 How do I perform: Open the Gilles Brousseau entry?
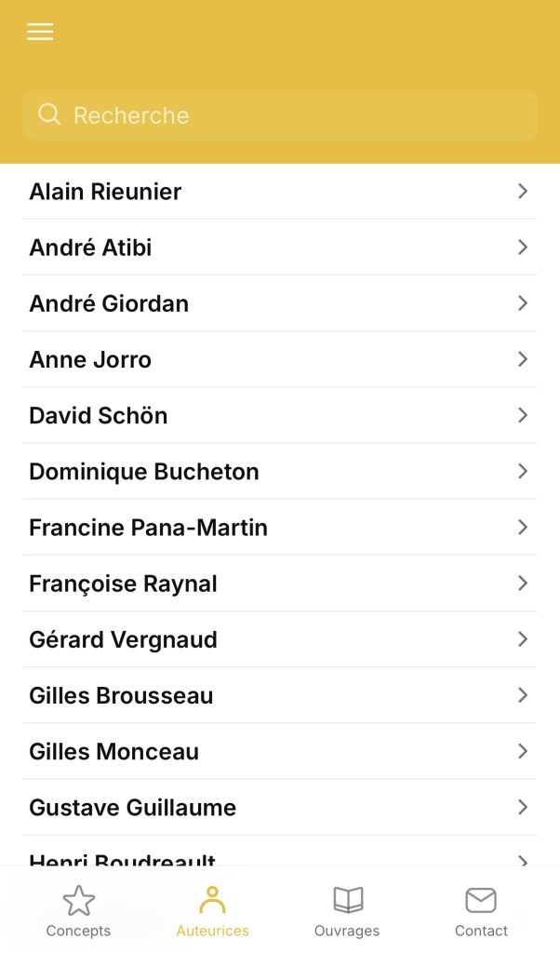tap(121, 695)
